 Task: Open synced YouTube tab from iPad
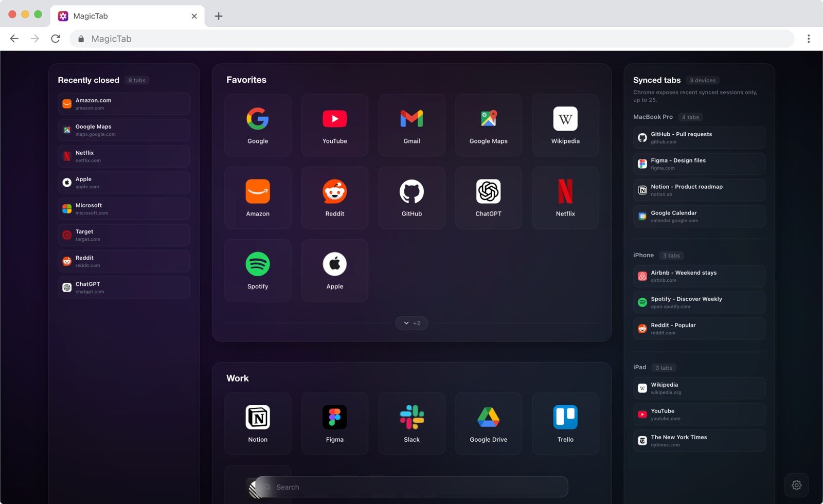coord(699,415)
